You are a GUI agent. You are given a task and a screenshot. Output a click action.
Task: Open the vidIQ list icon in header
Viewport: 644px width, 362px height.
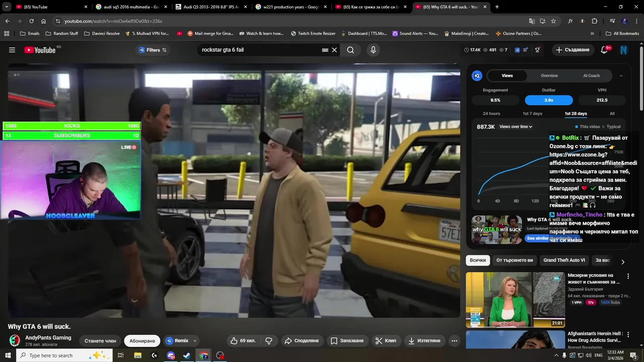[526, 50]
